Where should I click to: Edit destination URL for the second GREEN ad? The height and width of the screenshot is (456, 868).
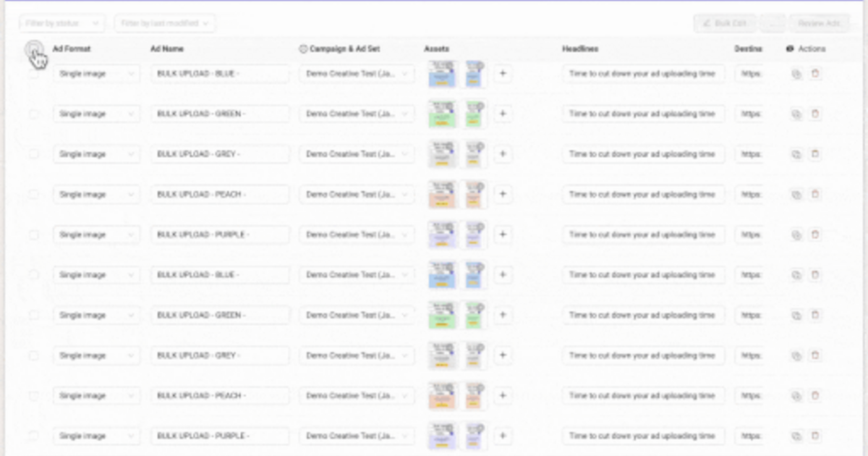point(749,316)
